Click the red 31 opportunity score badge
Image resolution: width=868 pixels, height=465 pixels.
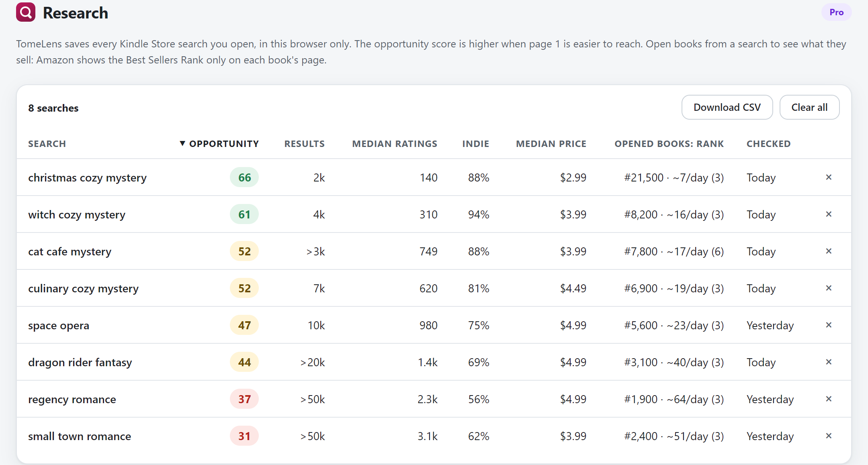(244, 436)
